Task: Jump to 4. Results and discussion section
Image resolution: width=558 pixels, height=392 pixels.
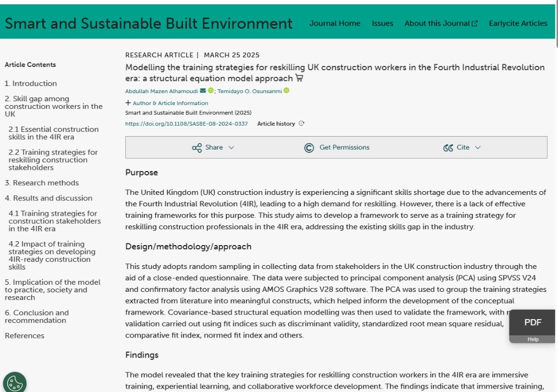Action: 48,198
